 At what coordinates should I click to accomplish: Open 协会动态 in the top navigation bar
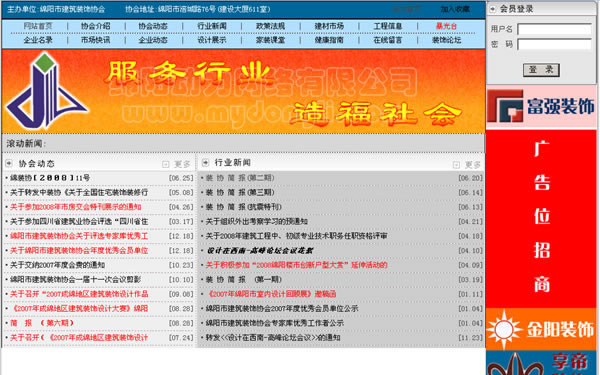click(153, 26)
